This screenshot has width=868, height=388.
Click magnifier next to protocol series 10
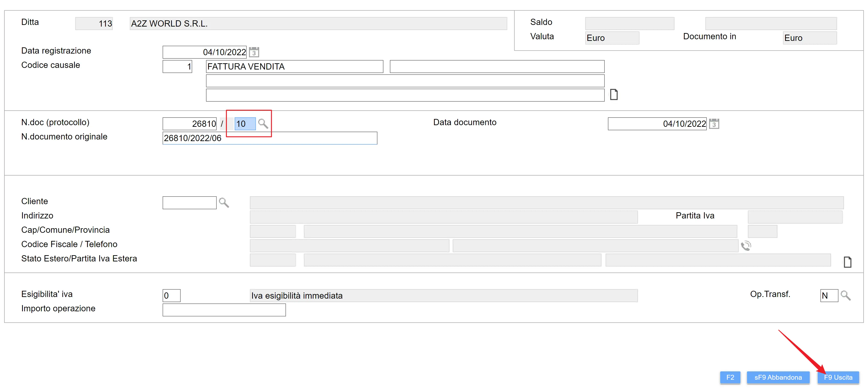(263, 124)
